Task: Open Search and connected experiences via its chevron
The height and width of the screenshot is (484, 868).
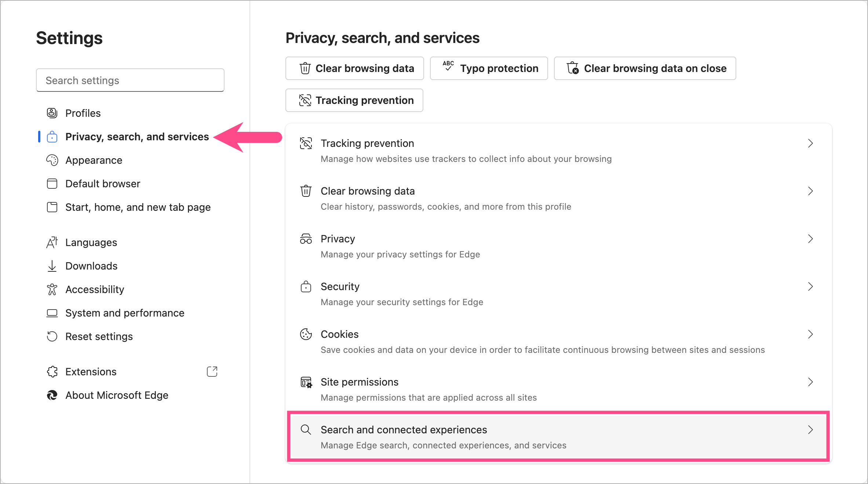Action: point(811,430)
